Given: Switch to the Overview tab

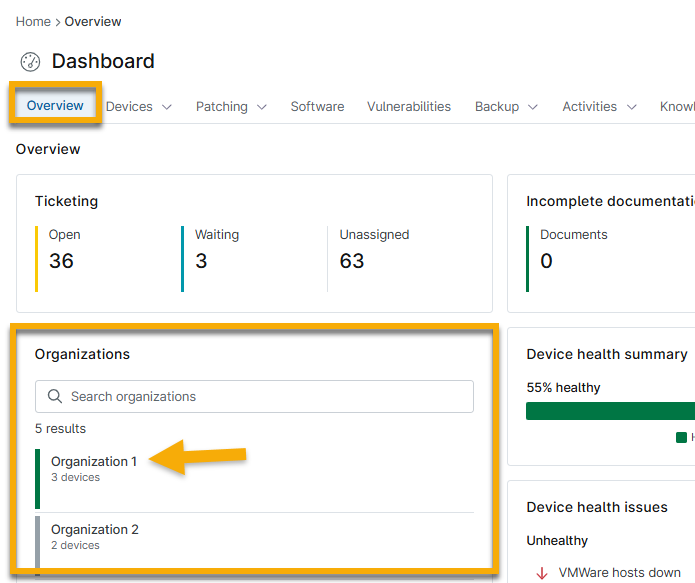Looking at the screenshot, I should (x=55, y=106).
